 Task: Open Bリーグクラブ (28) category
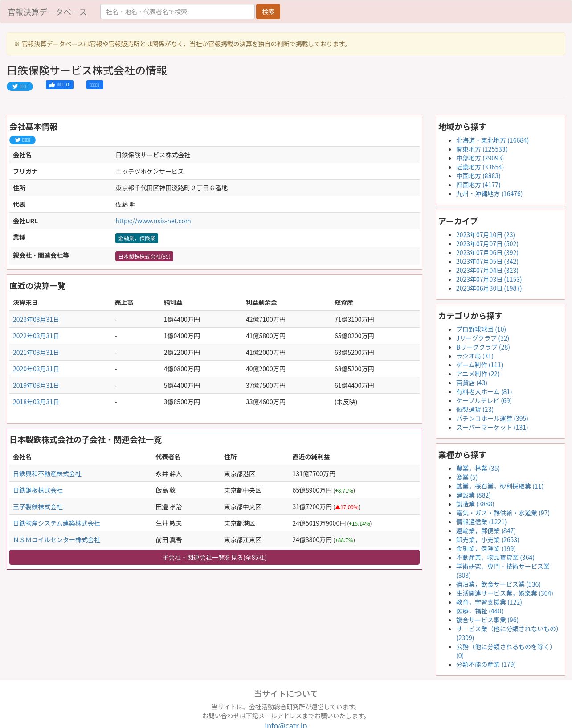(x=483, y=347)
